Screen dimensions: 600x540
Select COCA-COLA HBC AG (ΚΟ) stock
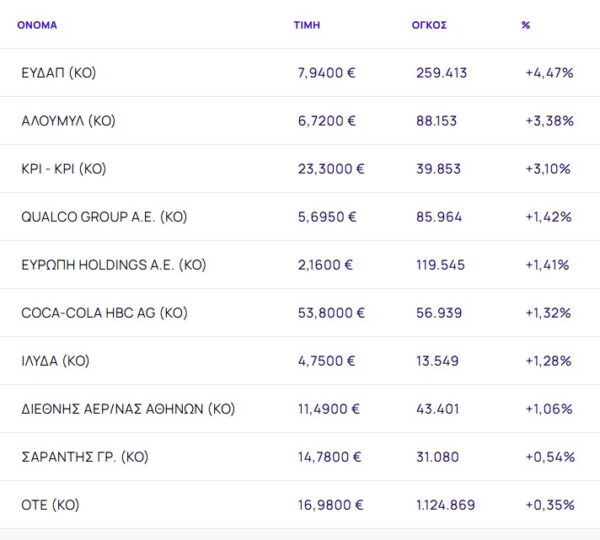104,313
